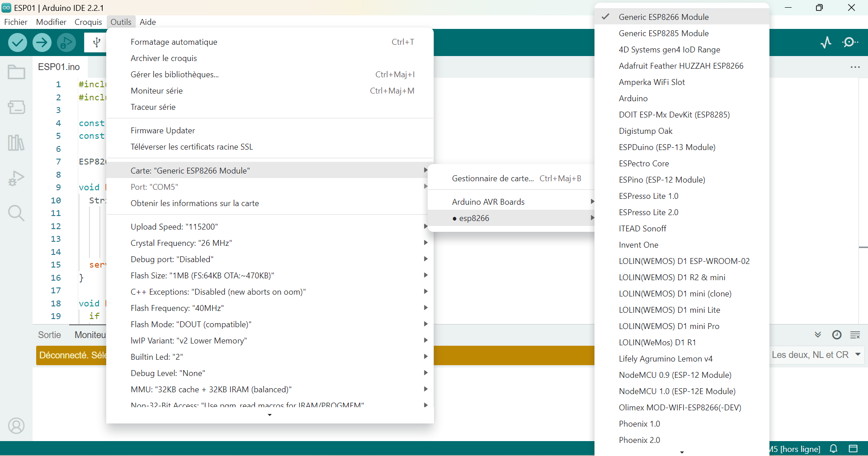Click Archiver le croquis

tap(270, 58)
